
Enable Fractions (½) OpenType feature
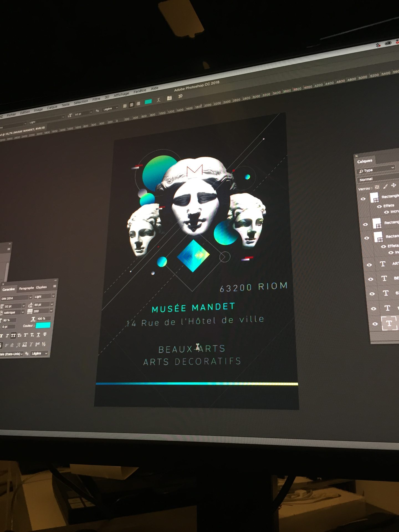tap(44, 344)
